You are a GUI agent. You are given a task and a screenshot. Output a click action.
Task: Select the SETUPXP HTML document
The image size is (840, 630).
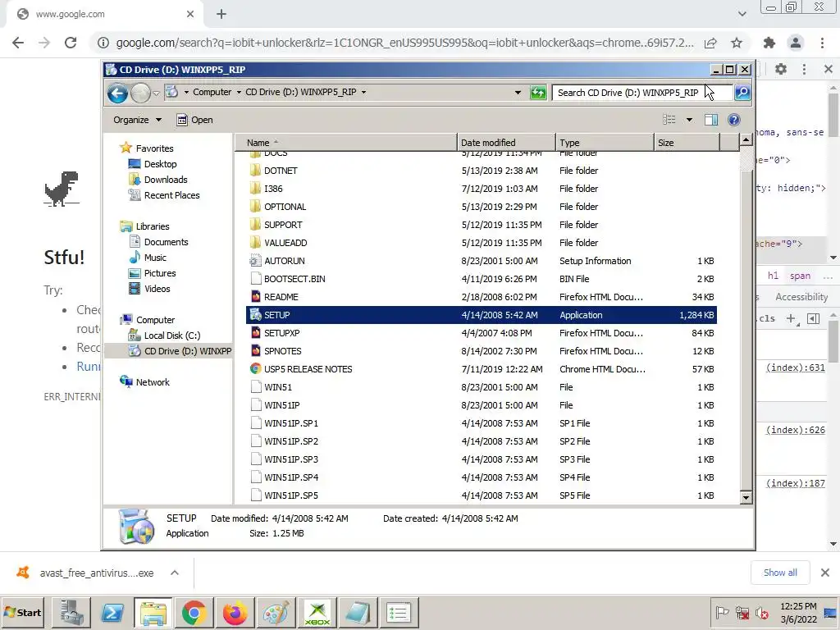point(481,333)
